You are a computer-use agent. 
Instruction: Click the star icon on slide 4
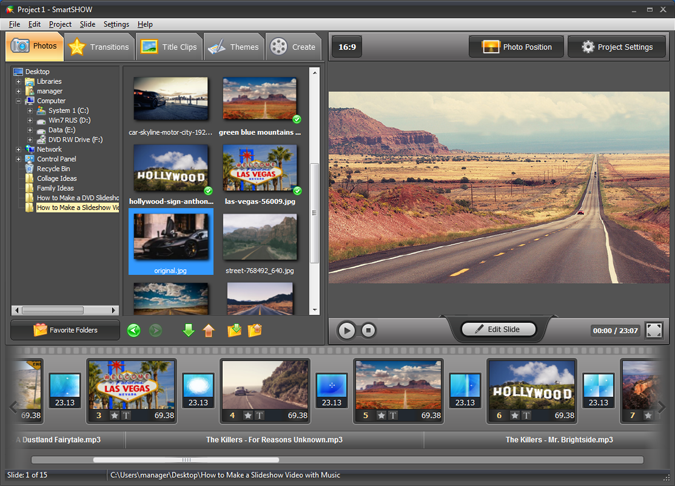pos(248,415)
